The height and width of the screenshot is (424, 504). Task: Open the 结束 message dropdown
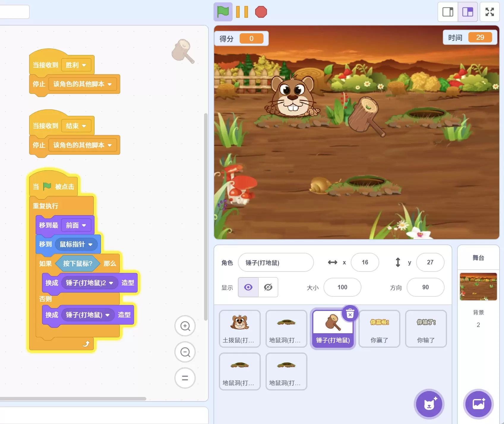76,126
